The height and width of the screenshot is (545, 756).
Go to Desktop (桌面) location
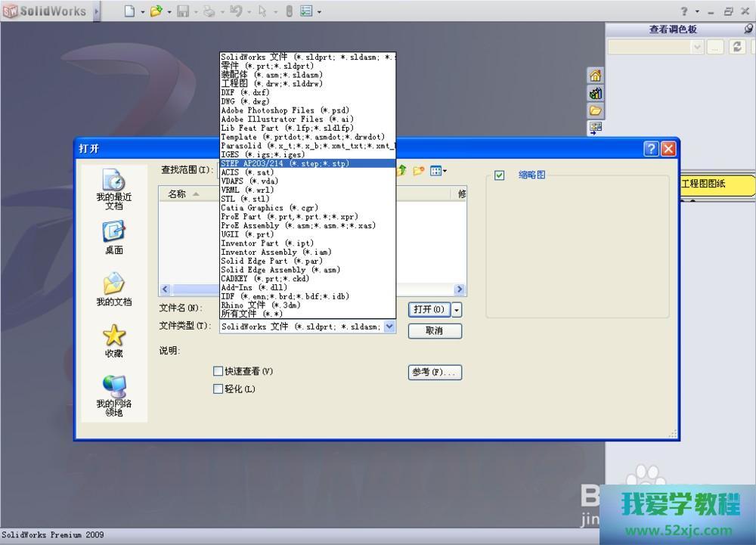(x=113, y=237)
